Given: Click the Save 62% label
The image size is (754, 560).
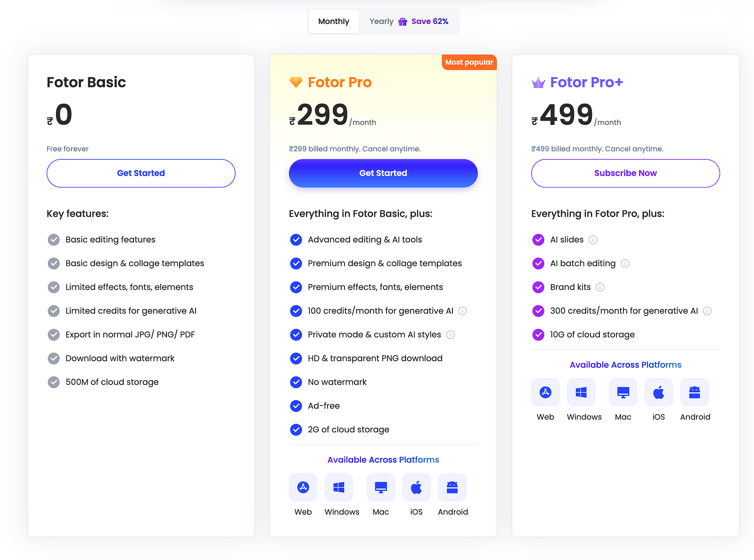Looking at the screenshot, I should pos(430,22).
